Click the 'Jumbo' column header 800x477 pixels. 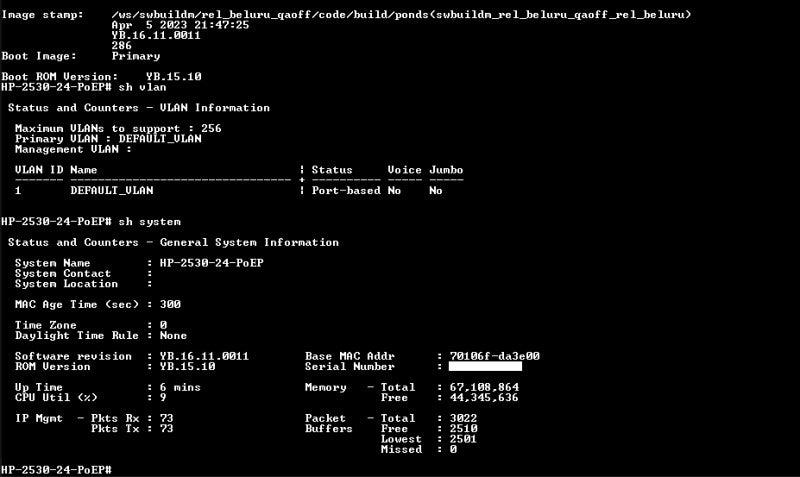tap(446, 170)
